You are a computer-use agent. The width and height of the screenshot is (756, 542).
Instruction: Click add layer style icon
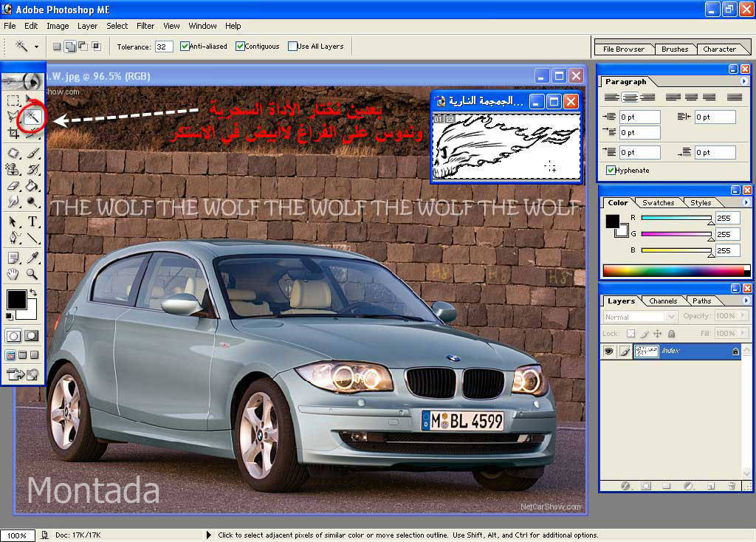pyautogui.click(x=625, y=486)
